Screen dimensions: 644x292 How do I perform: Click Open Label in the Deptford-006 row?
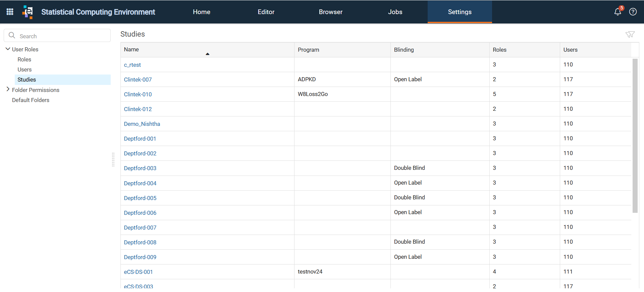click(x=408, y=212)
